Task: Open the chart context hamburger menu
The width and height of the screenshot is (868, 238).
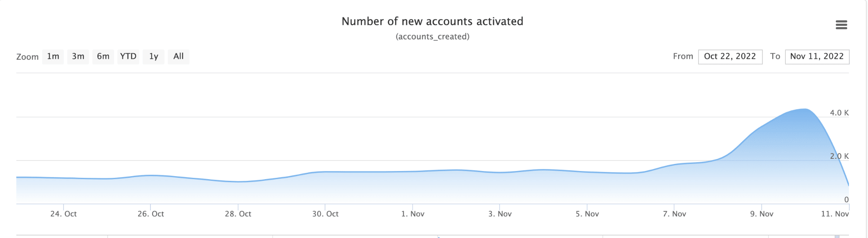Action: 841,25
